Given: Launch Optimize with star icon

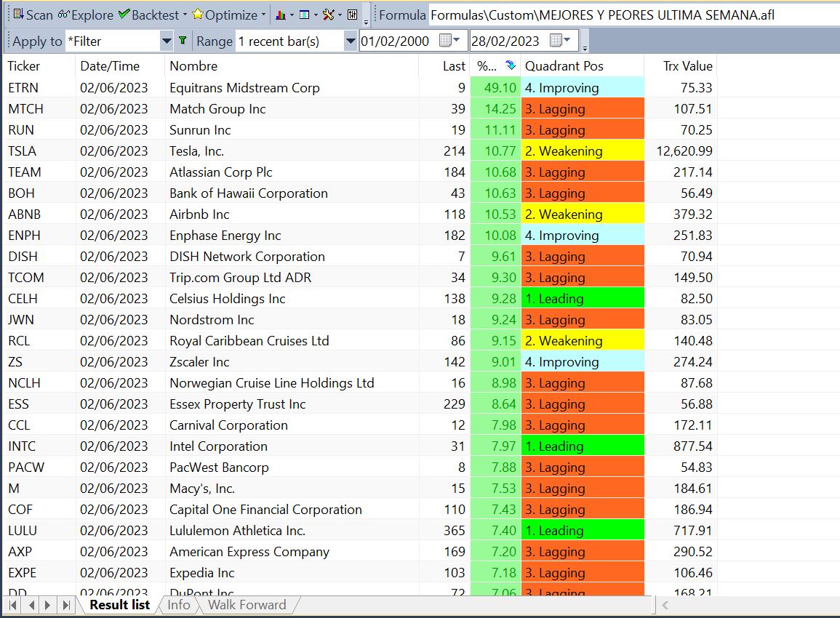Looking at the screenshot, I should (x=225, y=15).
